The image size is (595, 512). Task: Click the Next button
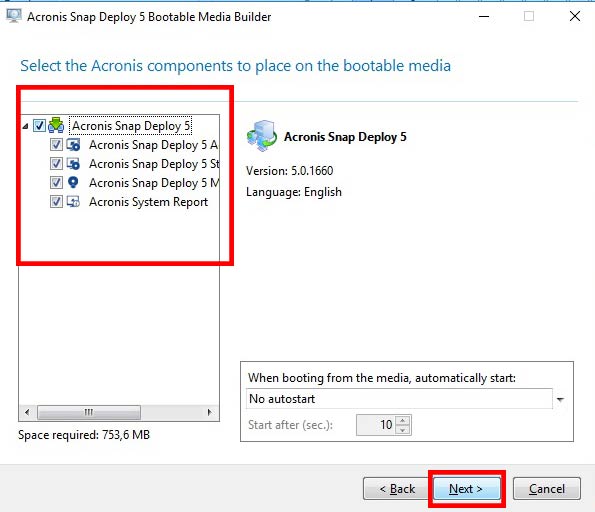(466, 489)
